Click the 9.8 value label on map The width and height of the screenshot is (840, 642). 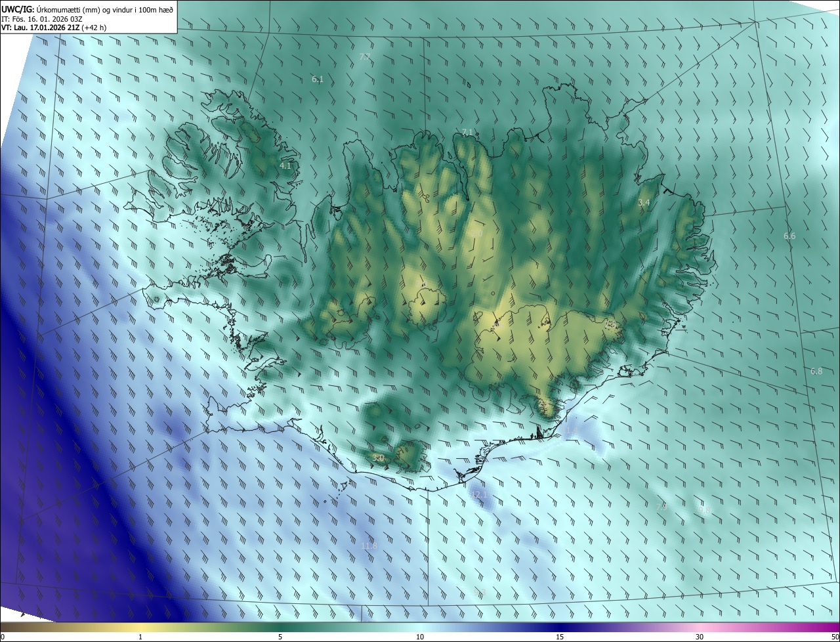click(x=705, y=510)
